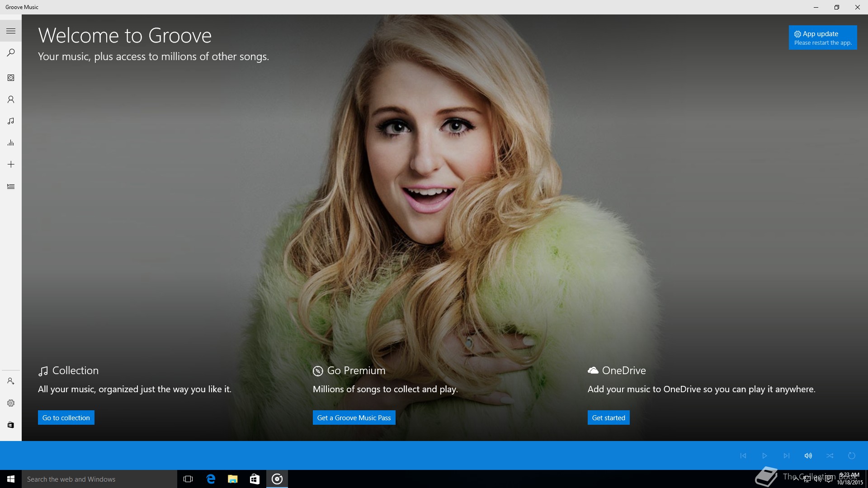Expand the hamburger navigation menu
The height and width of the screenshot is (488, 868).
pyautogui.click(x=11, y=31)
